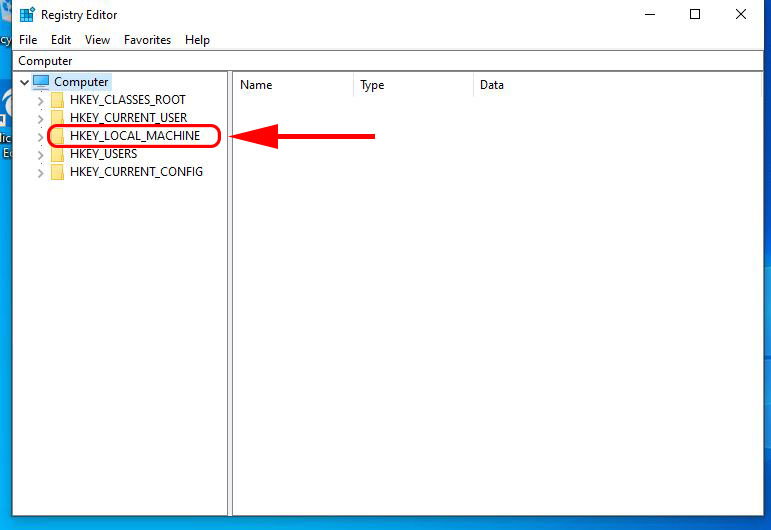Viewport: 771px width, 530px height.
Task: Click the Computer monitor icon in tree
Action: point(41,82)
